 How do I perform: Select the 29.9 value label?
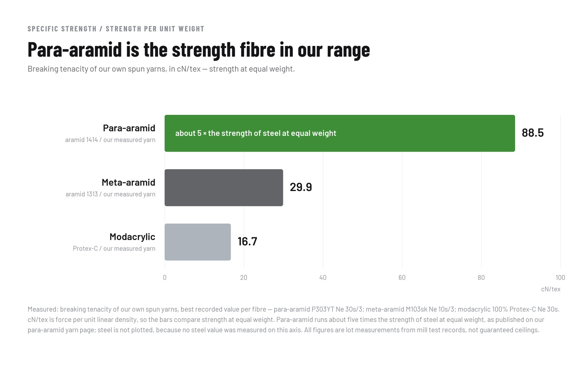pos(301,187)
